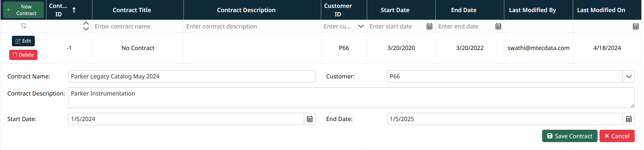
Task: Sort by Contract ID ascending arrow
Action: coord(74,10)
